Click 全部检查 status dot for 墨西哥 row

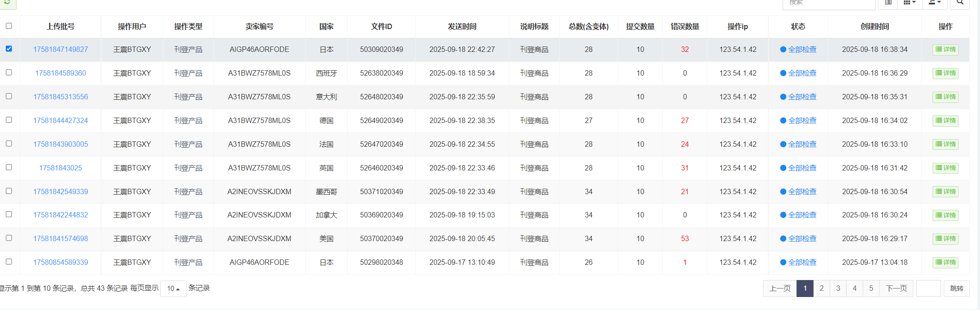(x=783, y=192)
